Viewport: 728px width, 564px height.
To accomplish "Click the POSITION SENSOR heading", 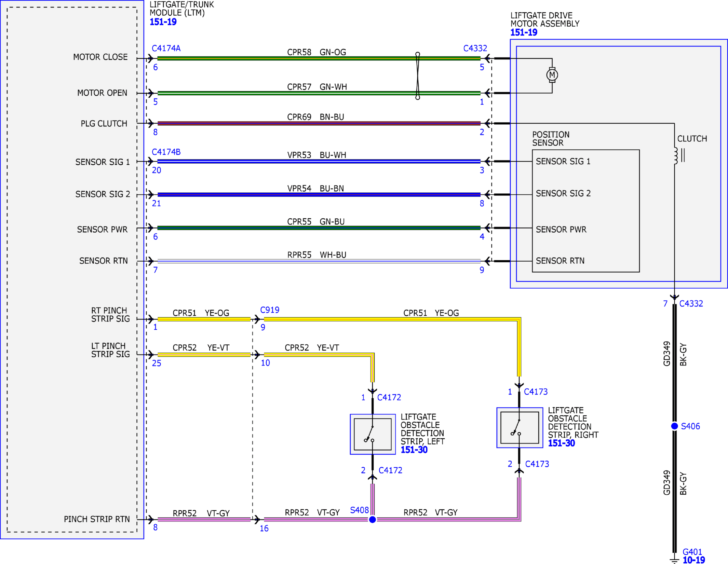I will [x=551, y=139].
